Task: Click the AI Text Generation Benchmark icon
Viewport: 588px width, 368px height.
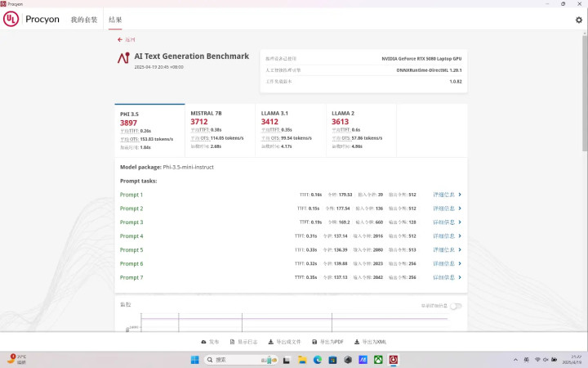Action: point(123,58)
